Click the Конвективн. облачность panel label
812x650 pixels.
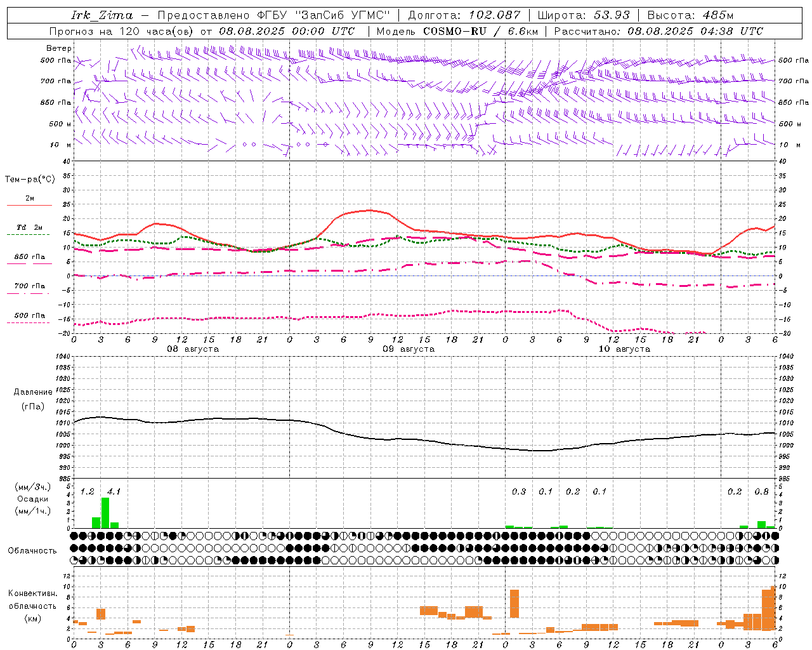33,600
